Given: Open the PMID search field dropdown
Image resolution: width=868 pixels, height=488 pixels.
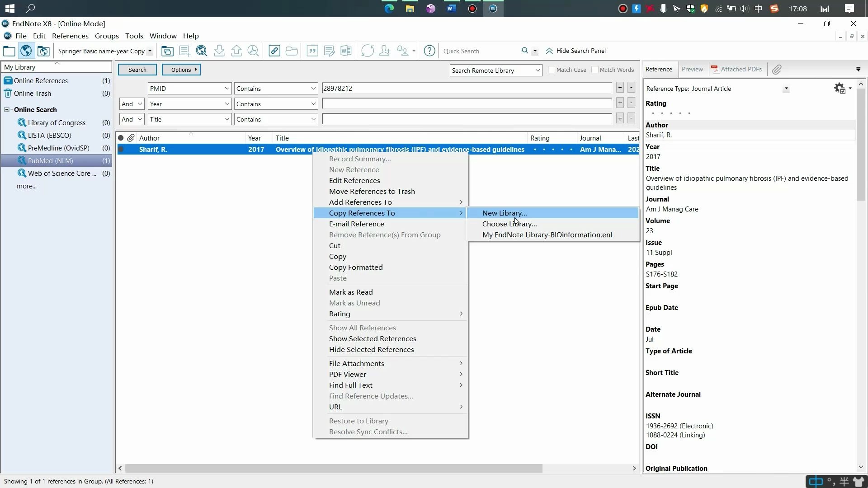Looking at the screenshot, I should [227, 89].
